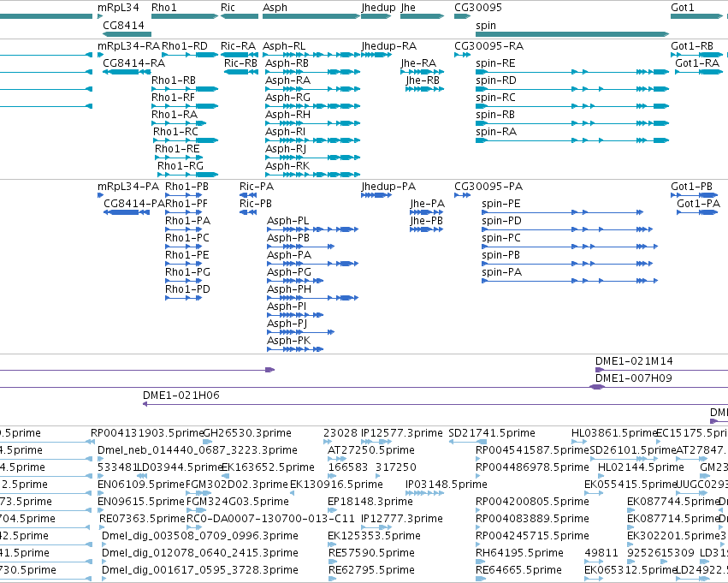Viewport: 728px width, 583px height.
Task: Select the Jhe-PA protein label
Action: [427, 204]
